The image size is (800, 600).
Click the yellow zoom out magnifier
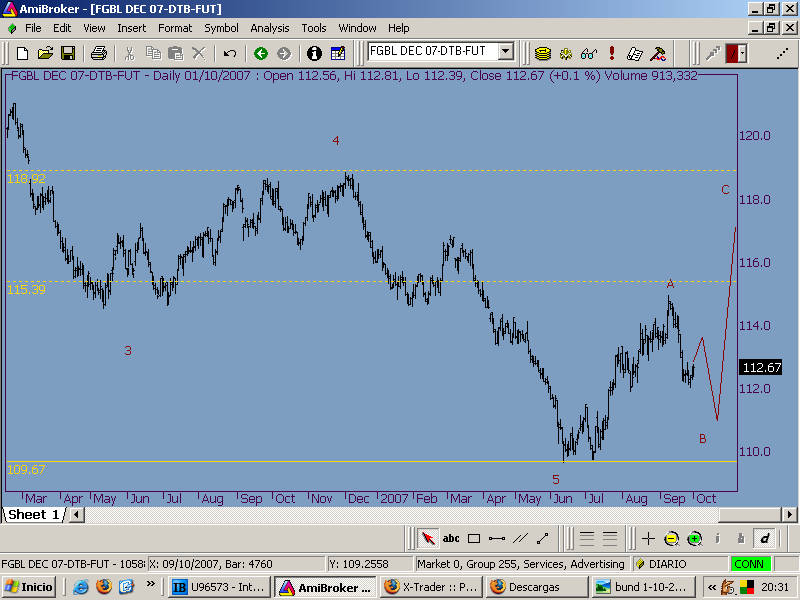(x=672, y=538)
